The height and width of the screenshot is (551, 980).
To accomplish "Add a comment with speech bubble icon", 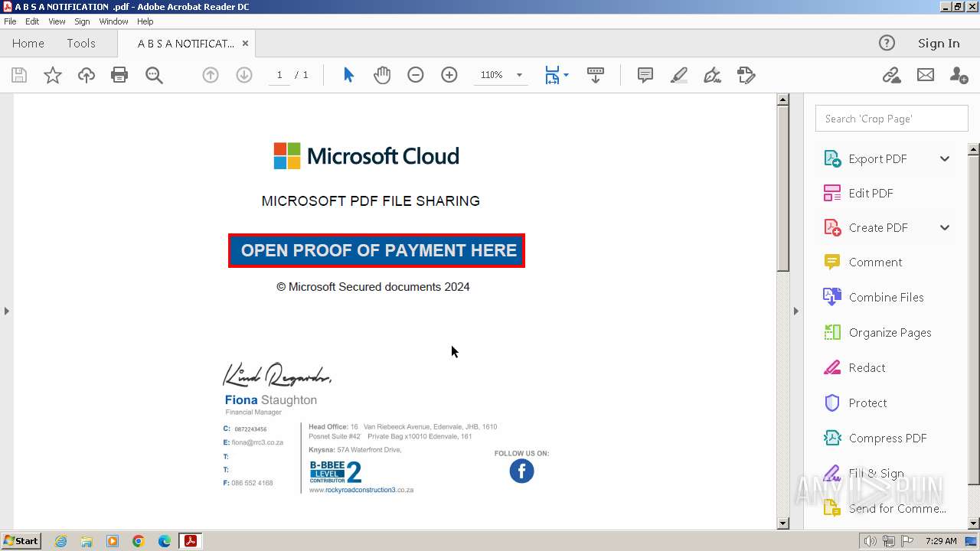I will [645, 75].
